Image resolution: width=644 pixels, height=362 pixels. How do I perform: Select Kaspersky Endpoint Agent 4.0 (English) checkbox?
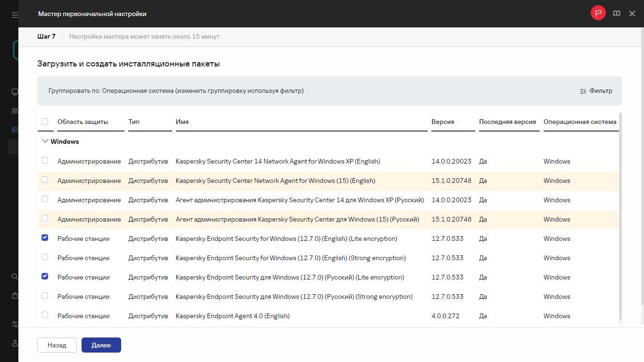pyautogui.click(x=45, y=315)
